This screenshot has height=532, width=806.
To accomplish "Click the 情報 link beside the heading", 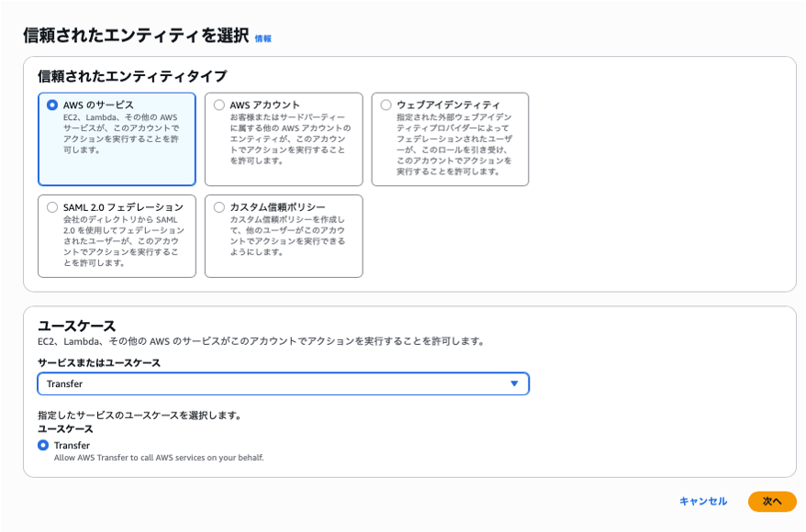I will pyautogui.click(x=263, y=39).
